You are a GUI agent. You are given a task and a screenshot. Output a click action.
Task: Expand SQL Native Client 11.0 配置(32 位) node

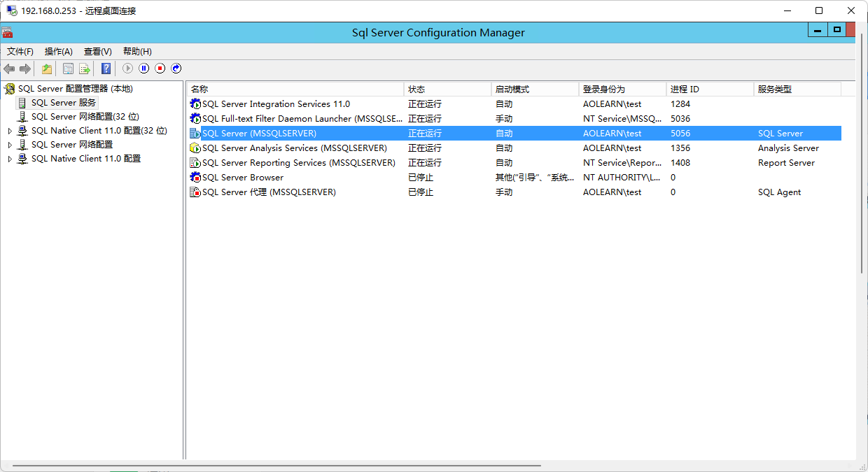click(x=10, y=131)
